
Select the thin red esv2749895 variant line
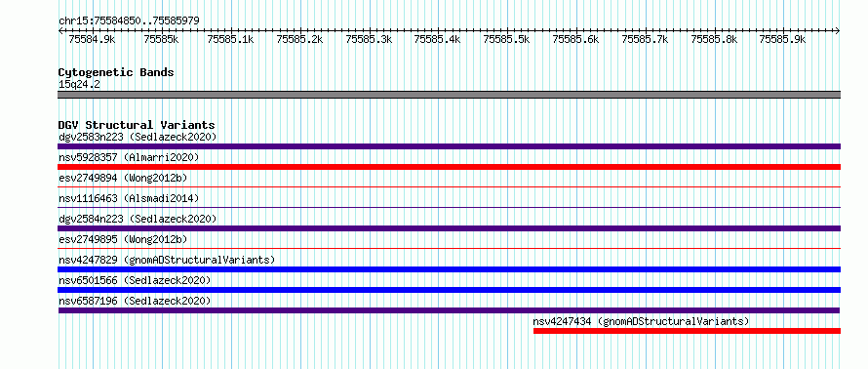pos(449,249)
